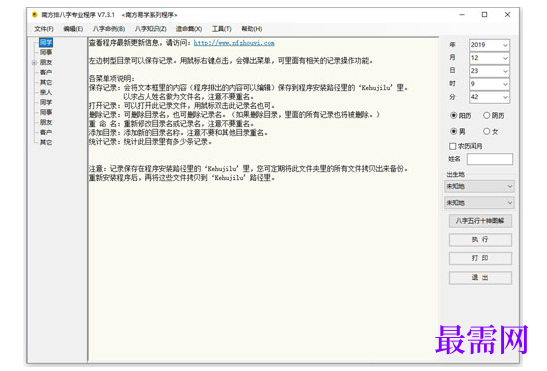Click the 重命名 explanation line in the text
The image size is (547, 371).
tap(172, 124)
